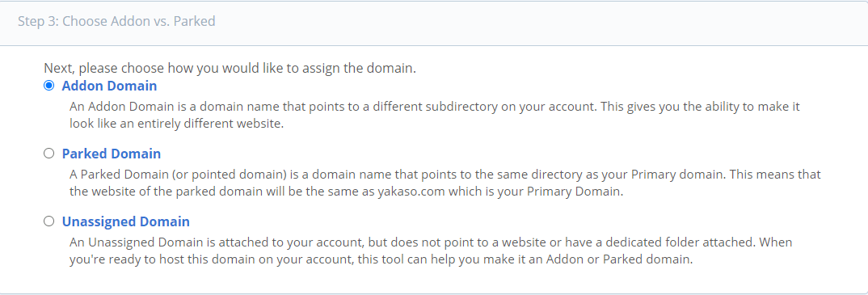Click the Step 3 panel header title
Viewport: 868px width, 295px height.
tap(116, 22)
